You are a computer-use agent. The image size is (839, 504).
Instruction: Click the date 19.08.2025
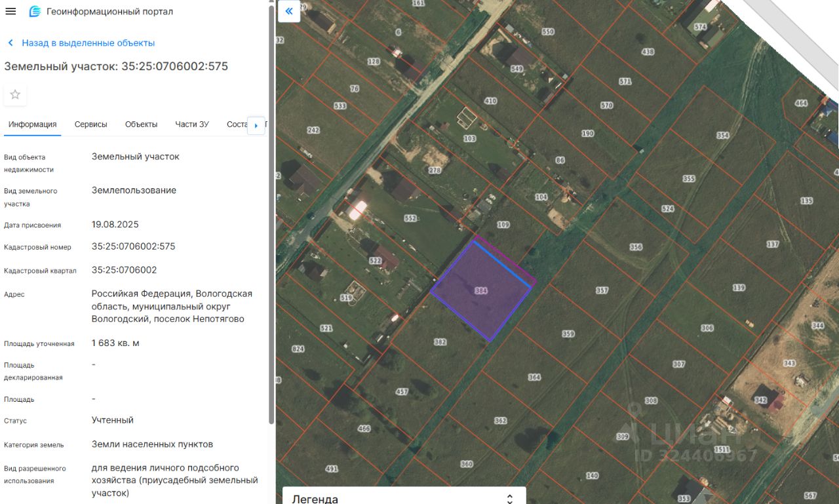(115, 224)
